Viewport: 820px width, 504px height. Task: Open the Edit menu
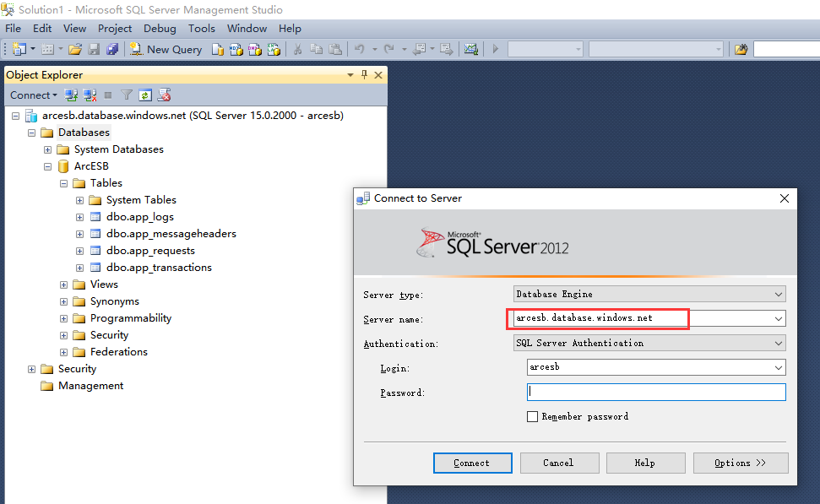[x=42, y=29]
